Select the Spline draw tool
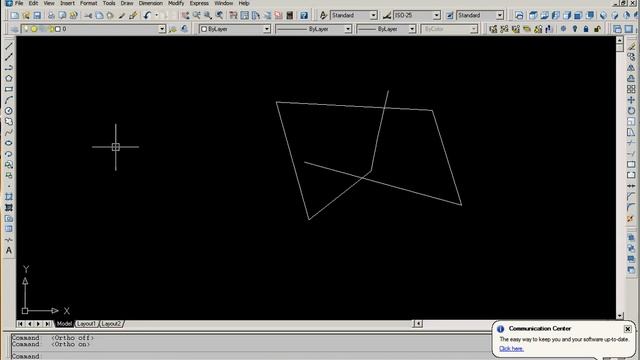Viewport: 640px width, 360px height. tap(9, 132)
